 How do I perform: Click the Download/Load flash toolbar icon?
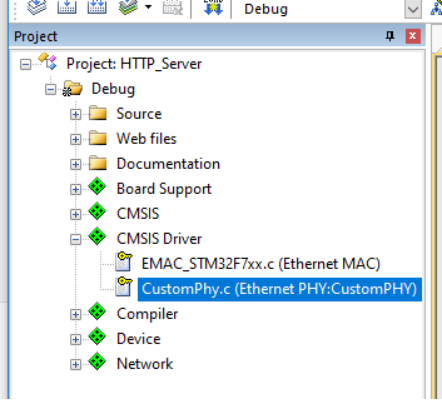213,7
